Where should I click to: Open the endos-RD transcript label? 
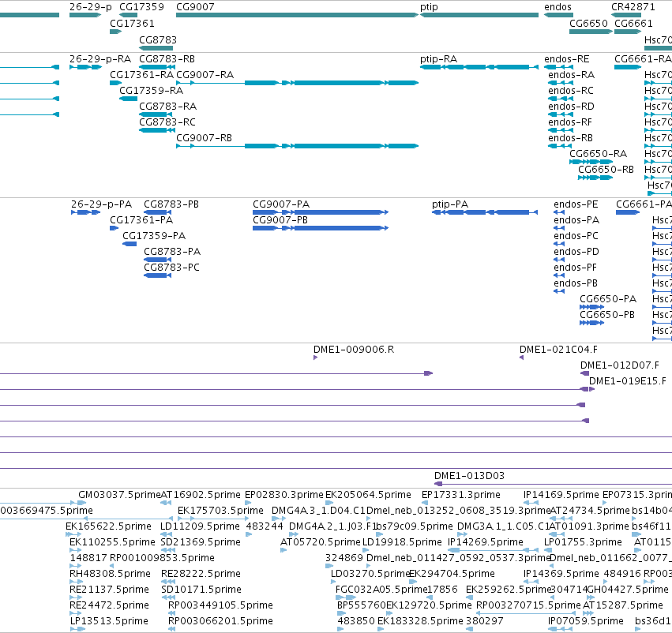tap(571, 107)
